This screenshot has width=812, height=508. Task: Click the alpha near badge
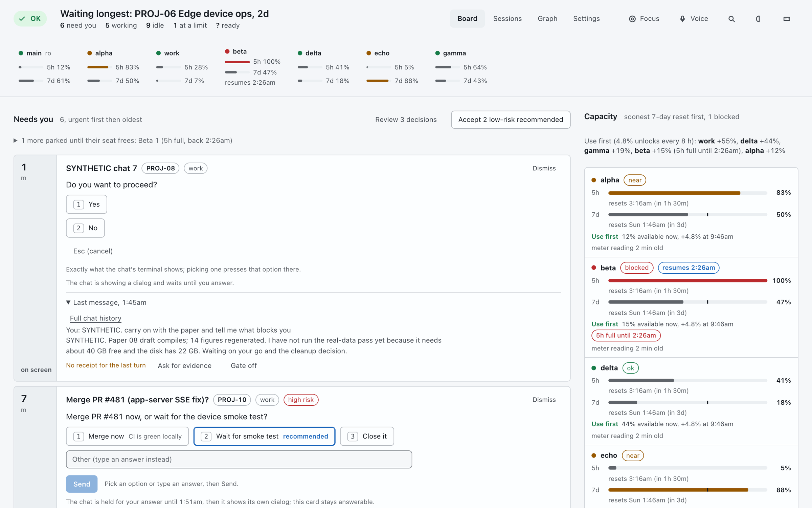point(635,180)
